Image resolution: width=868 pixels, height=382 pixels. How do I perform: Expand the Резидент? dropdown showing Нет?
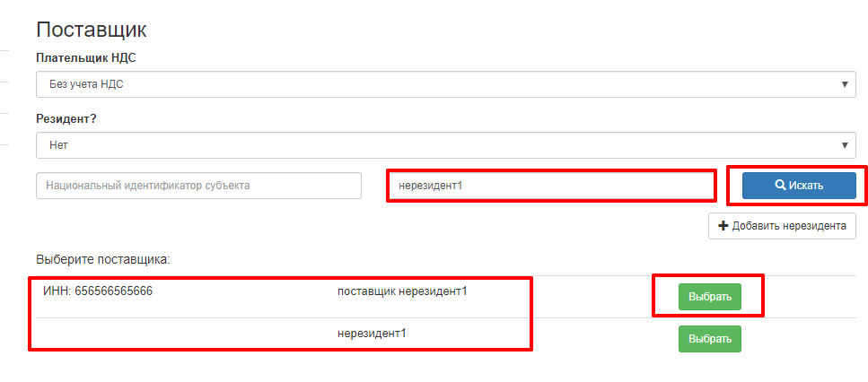(x=445, y=144)
